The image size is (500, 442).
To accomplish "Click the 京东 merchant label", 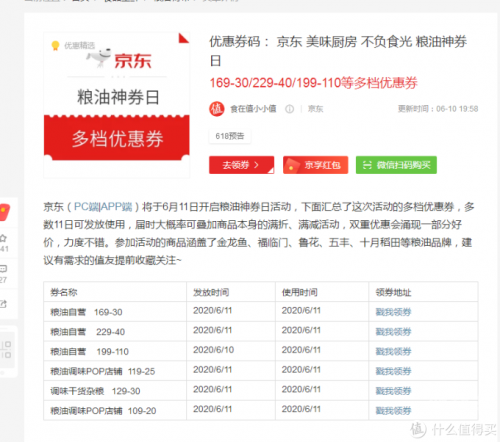I will pyautogui.click(x=315, y=109).
